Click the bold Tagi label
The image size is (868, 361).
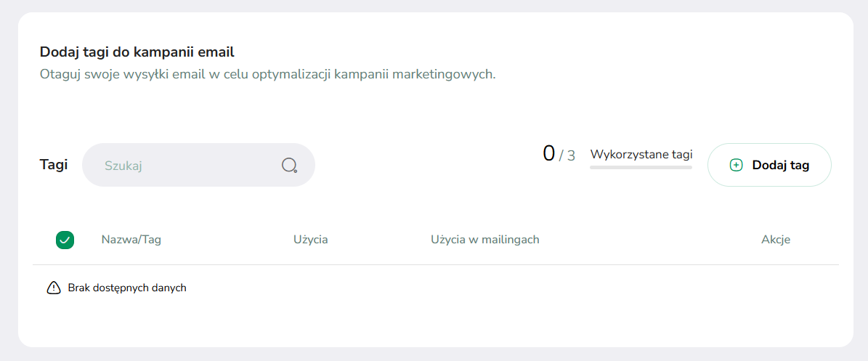(x=54, y=164)
